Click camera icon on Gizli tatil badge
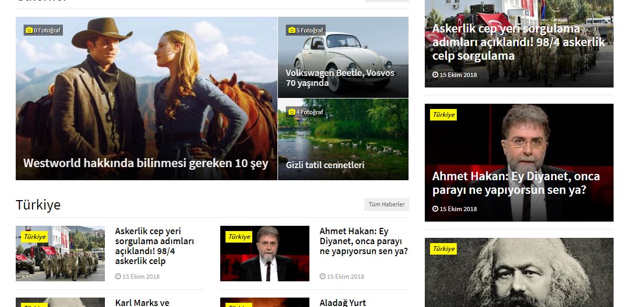 [x=292, y=112]
